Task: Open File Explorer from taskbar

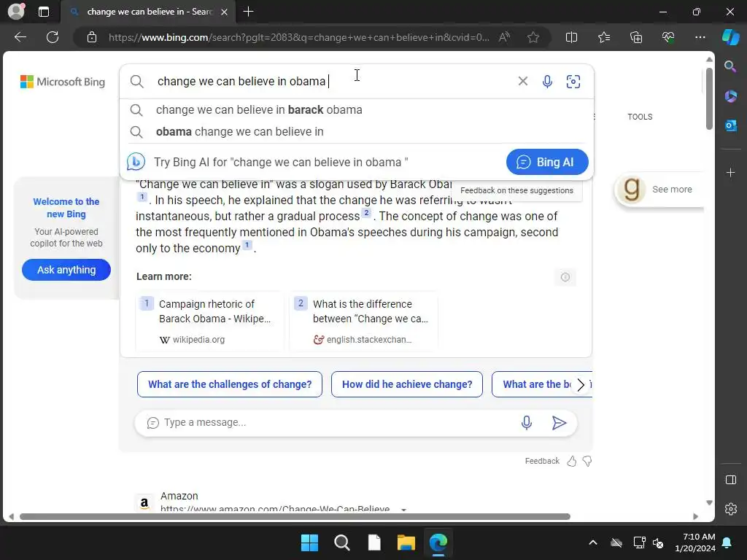Action: [x=406, y=542]
